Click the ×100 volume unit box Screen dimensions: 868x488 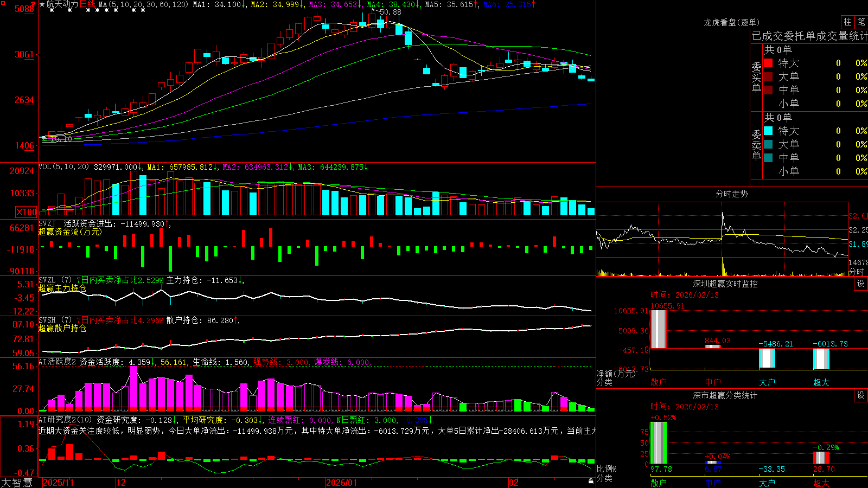(27, 212)
